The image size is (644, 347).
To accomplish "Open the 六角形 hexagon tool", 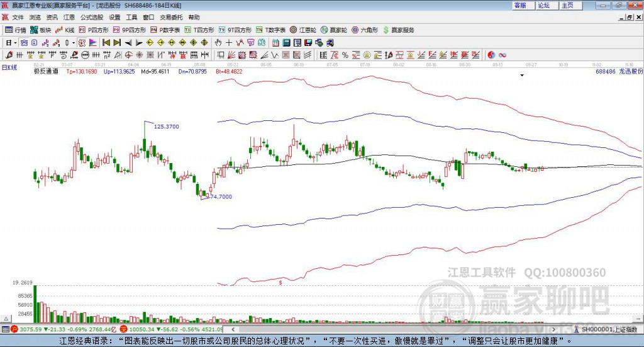I will 365,30.
